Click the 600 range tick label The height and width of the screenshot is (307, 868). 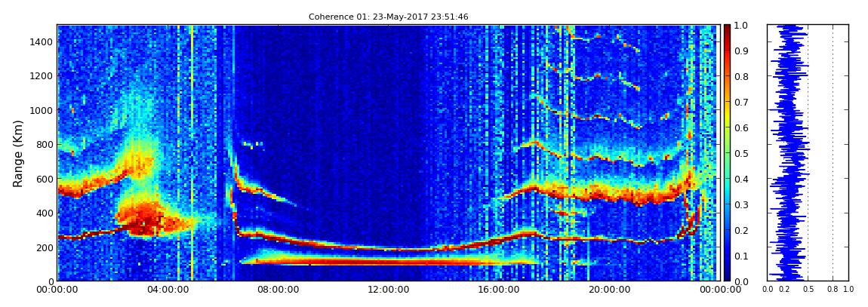click(43, 179)
